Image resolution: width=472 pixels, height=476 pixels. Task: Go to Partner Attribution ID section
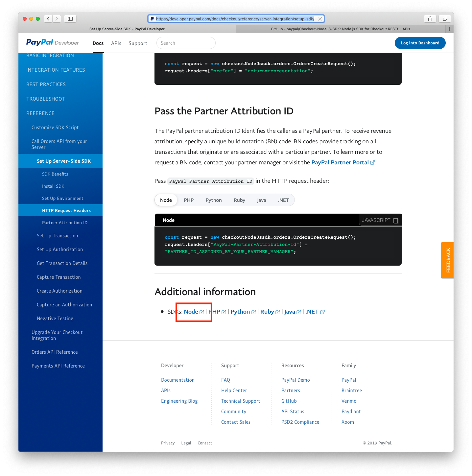(65, 223)
